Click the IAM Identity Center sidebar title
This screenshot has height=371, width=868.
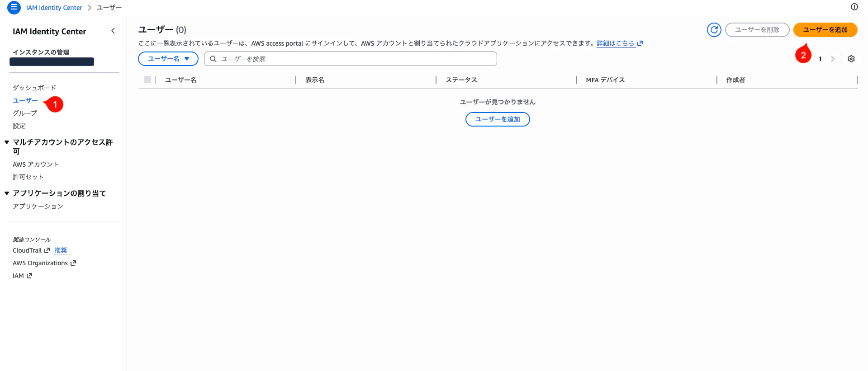pyautogui.click(x=49, y=31)
